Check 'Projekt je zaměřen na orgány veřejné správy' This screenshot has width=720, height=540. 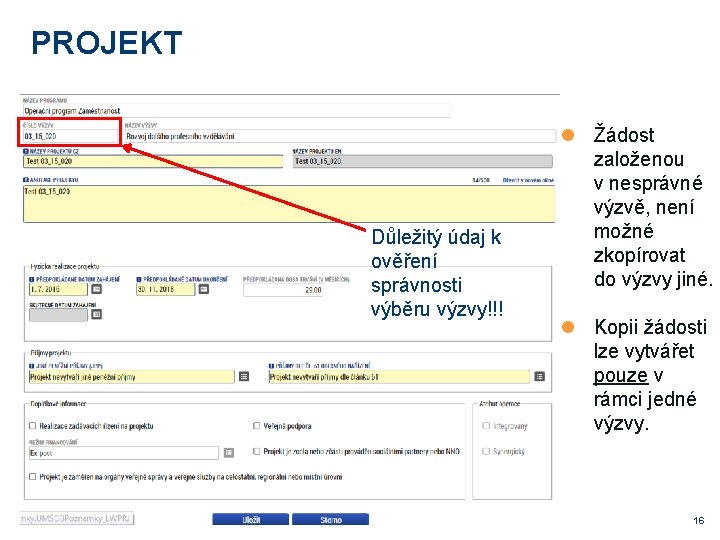[x=33, y=477]
